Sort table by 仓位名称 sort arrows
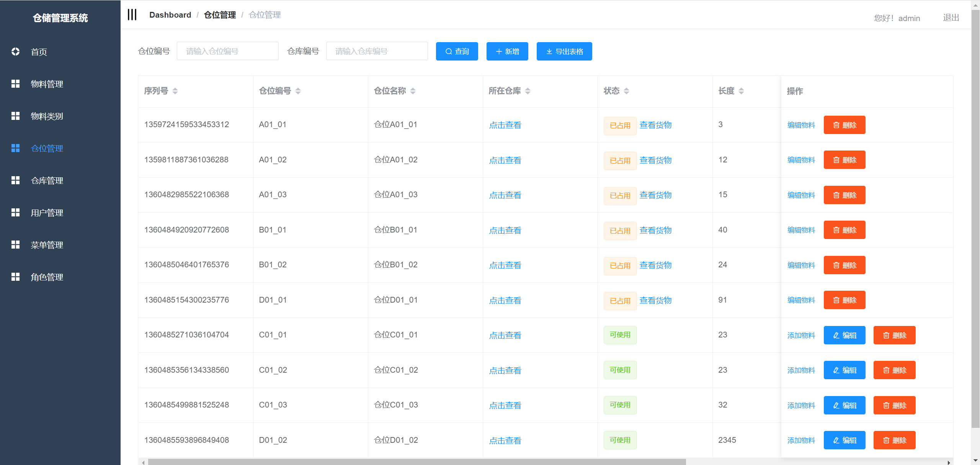 (413, 91)
